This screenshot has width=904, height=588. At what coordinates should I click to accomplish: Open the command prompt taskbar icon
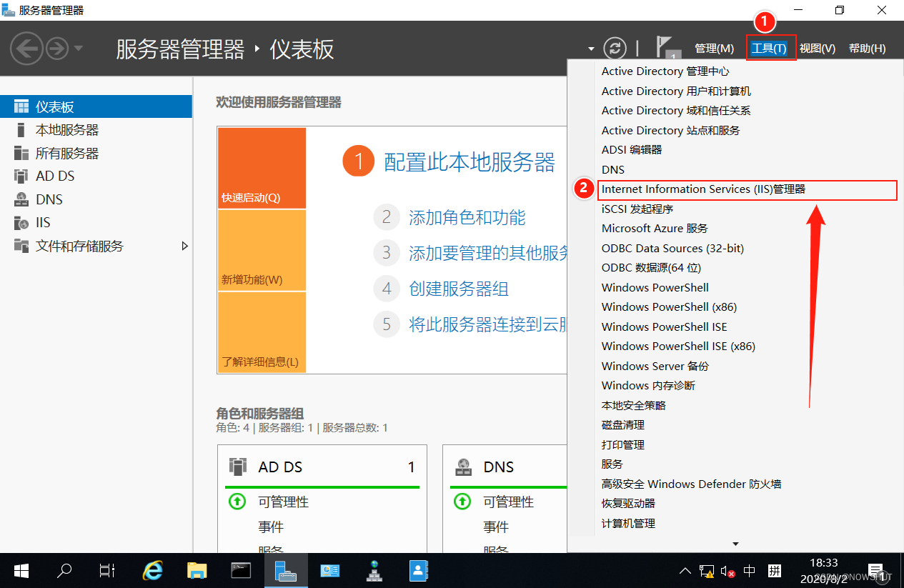pyautogui.click(x=241, y=570)
